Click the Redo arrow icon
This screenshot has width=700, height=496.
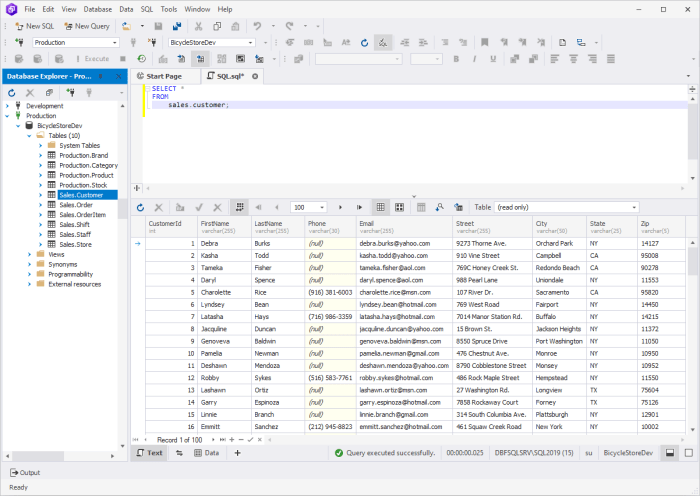pos(289,26)
